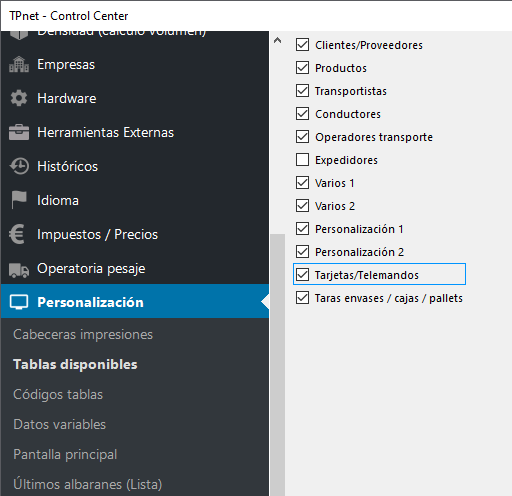
Task: Click the Históricos clock icon
Action: (x=19, y=166)
